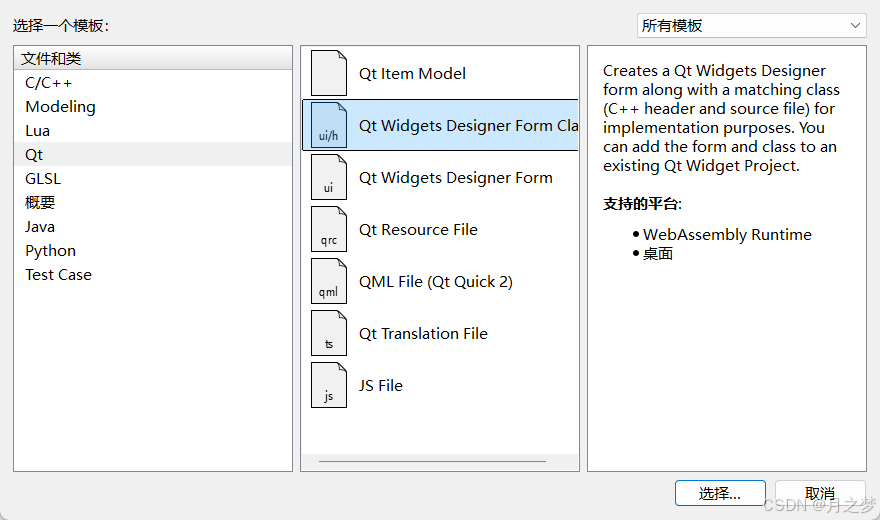The height and width of the screenshot is (520, 880).
Task: Select the Test Case category
Action: 153,275
